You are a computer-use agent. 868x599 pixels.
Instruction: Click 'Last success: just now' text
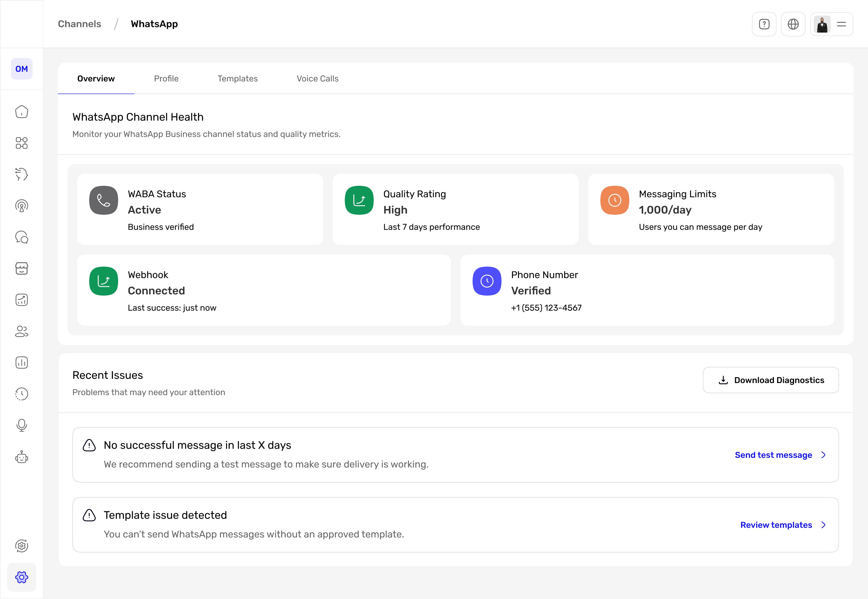(172, 308)
